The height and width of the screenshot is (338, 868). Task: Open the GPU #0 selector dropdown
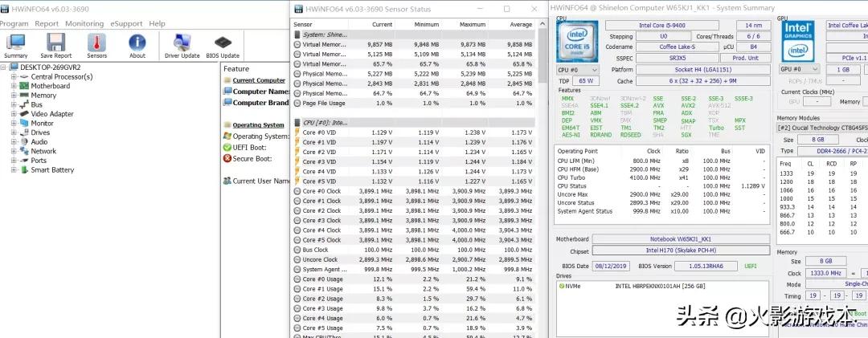point(797,70)
